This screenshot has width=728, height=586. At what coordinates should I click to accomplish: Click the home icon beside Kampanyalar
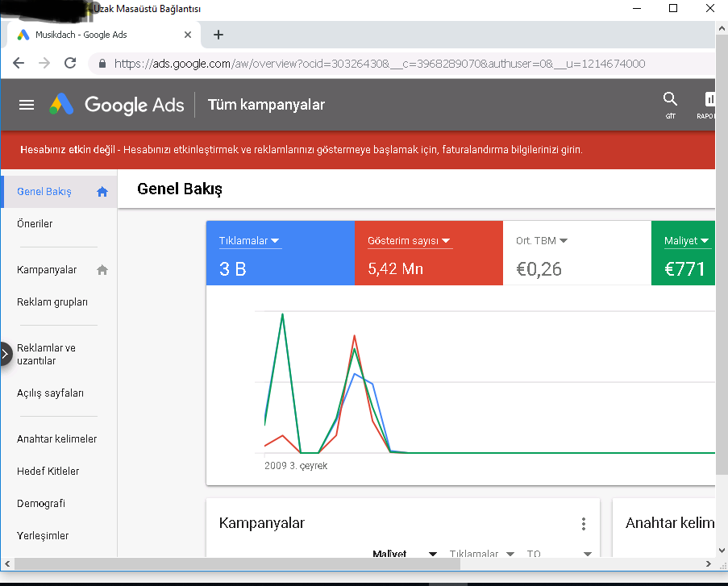[x=102, y=270]
